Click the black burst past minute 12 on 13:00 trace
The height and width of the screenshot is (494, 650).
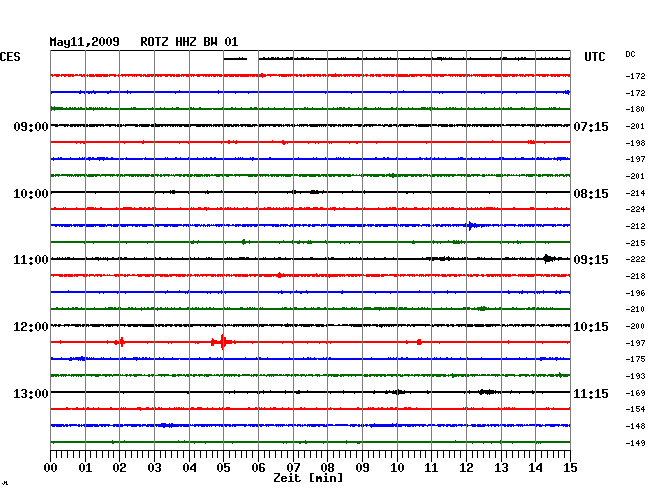(x=488, y=392)
